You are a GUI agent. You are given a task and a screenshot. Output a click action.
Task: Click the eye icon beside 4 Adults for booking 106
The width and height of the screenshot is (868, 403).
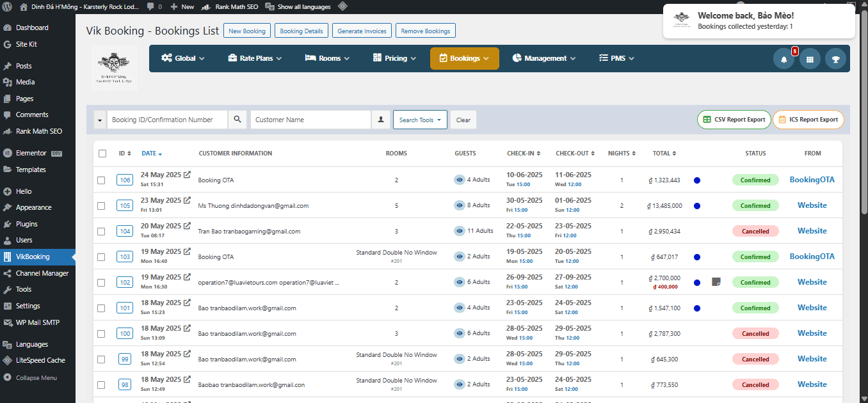pos(459,180)
